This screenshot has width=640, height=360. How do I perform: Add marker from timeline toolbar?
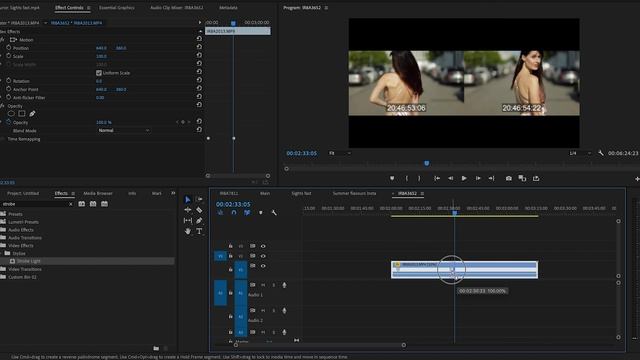[261, 213]
